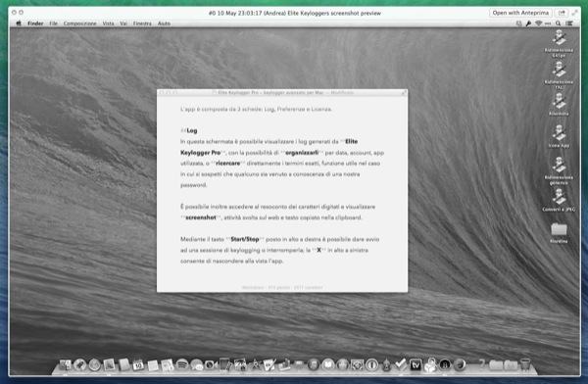Click the Share icon in preview title bar

562,13
